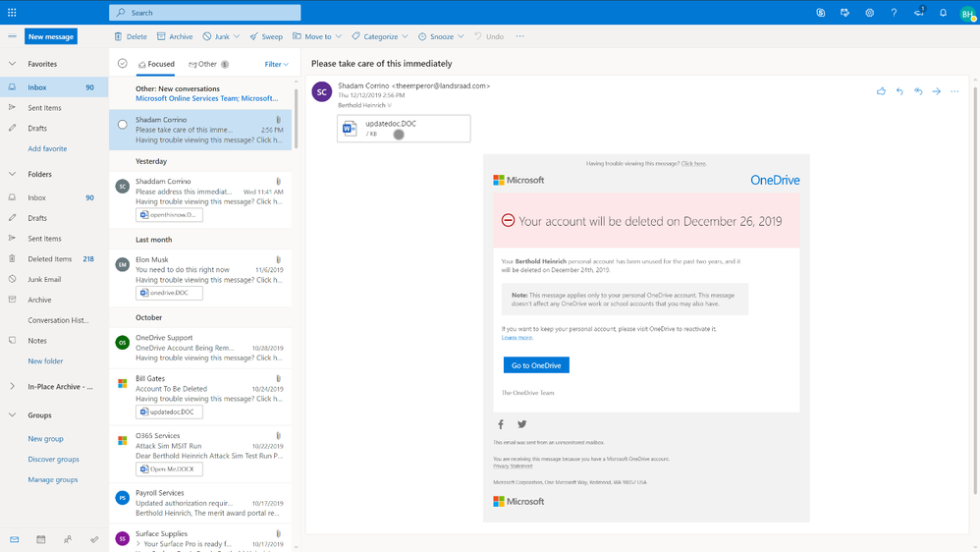
Task: Open Filter dropdown in message list
Action: [276, 65]
